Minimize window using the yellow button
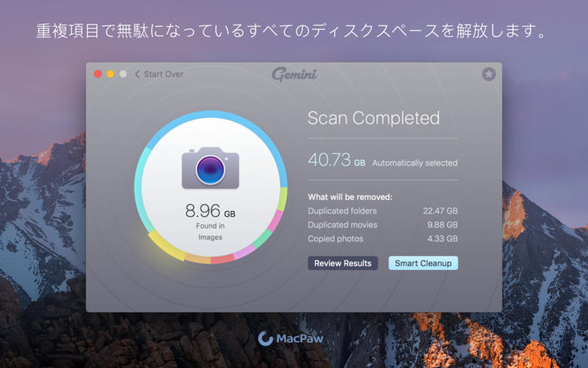The height and width of the screenshot is (368, 588). click(x=110, y=74)
